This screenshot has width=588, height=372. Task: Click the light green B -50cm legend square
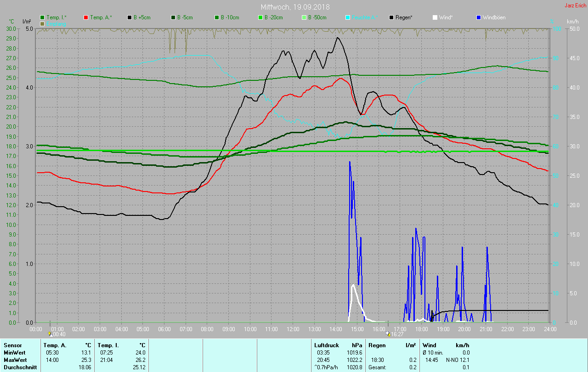click(x=304, y=17)
